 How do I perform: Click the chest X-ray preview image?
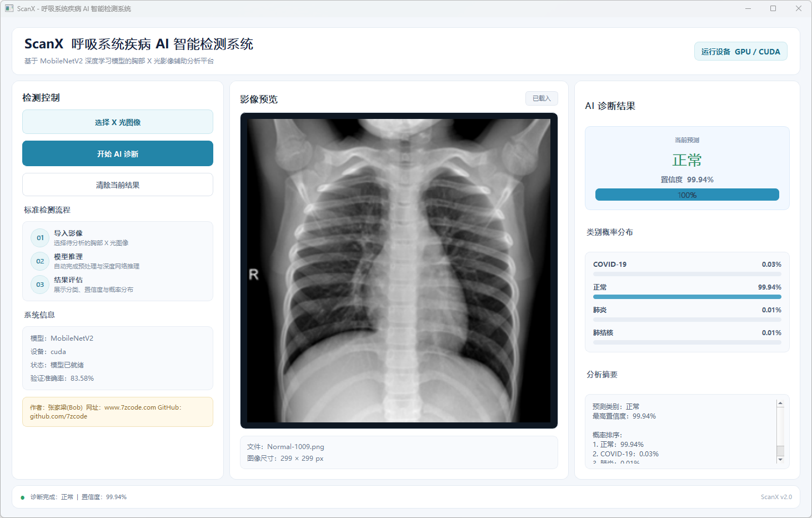point(399,271)
